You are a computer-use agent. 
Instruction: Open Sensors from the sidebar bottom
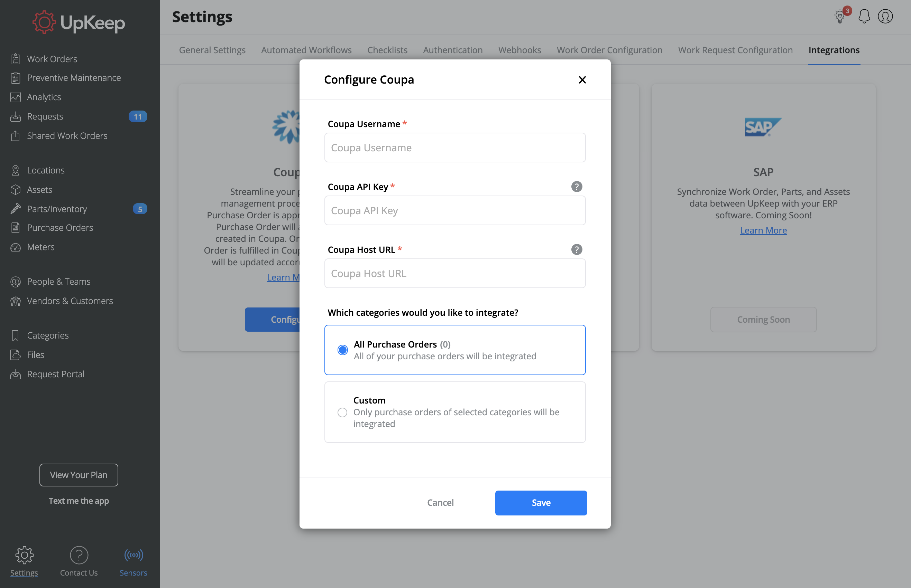click(134, 561)
